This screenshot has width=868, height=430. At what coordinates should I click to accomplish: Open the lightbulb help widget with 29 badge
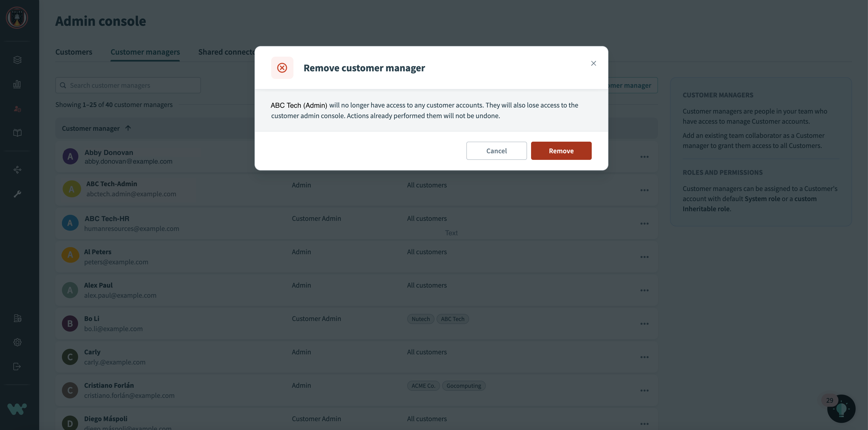(x=841, y=408)
